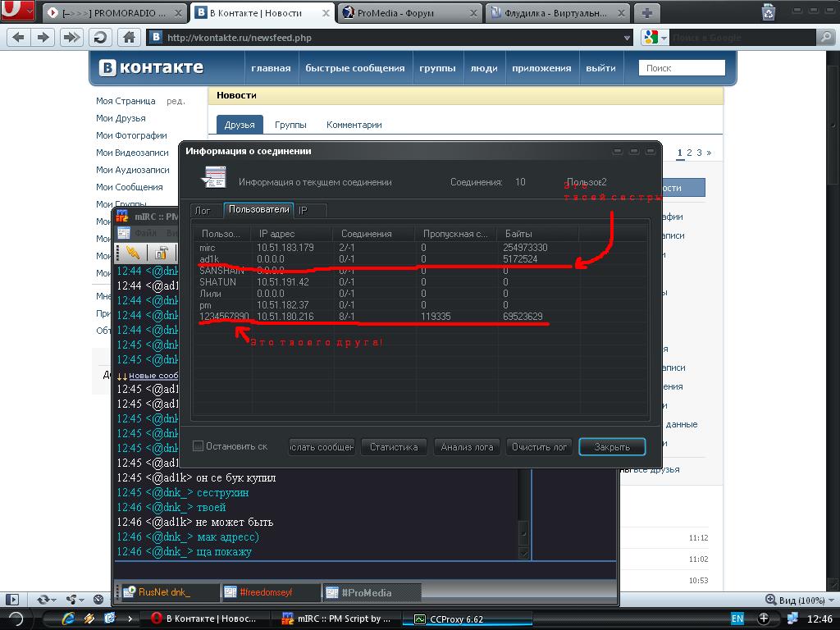Reload the current page
This screenshot has height=630, width=840.
(x=99, y=37)
